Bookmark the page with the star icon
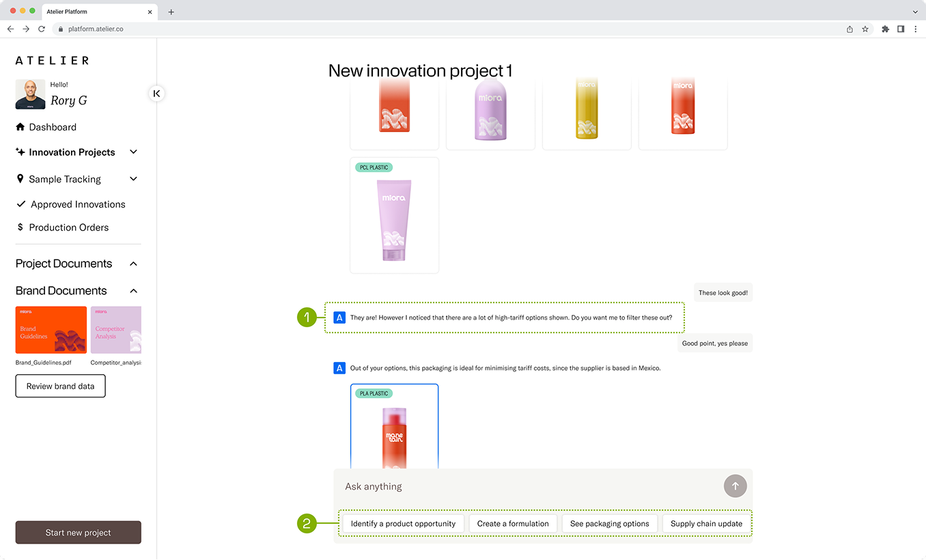926x560 pixels. pos(865,29)
